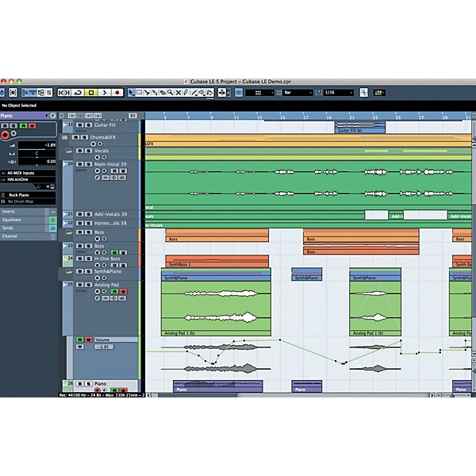Screen dimensions: 476x476
Task: Open the Grid type Bar dropdown
Action: (x=297, y=93)
